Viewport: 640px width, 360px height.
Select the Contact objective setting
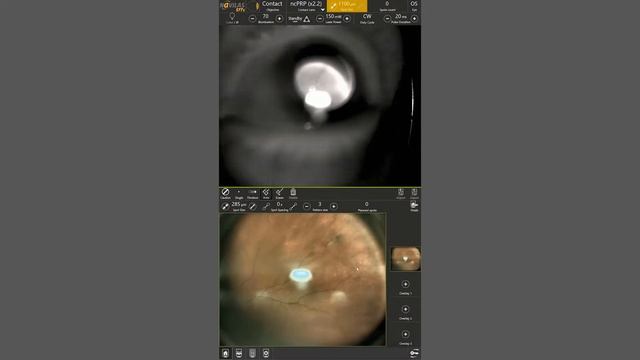click(272, 6)
